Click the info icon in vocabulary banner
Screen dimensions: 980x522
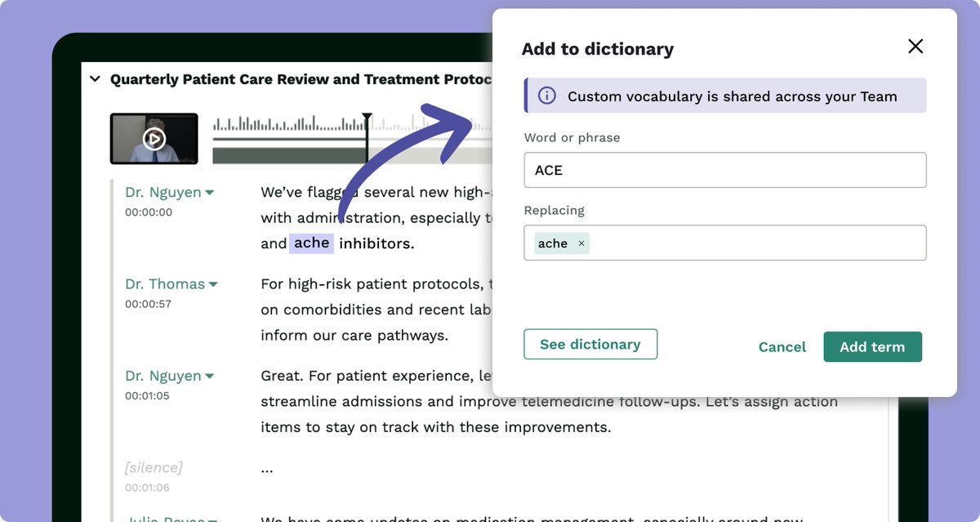click(547, 96)
